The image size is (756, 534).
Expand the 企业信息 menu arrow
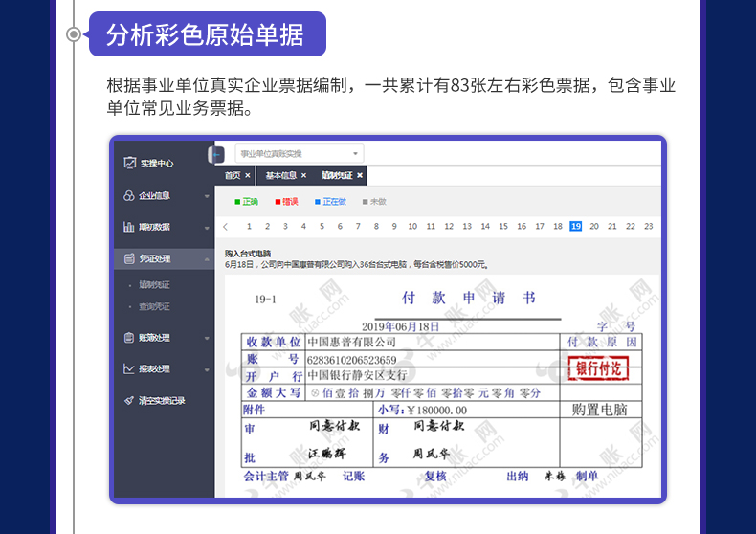coord(207,196)
